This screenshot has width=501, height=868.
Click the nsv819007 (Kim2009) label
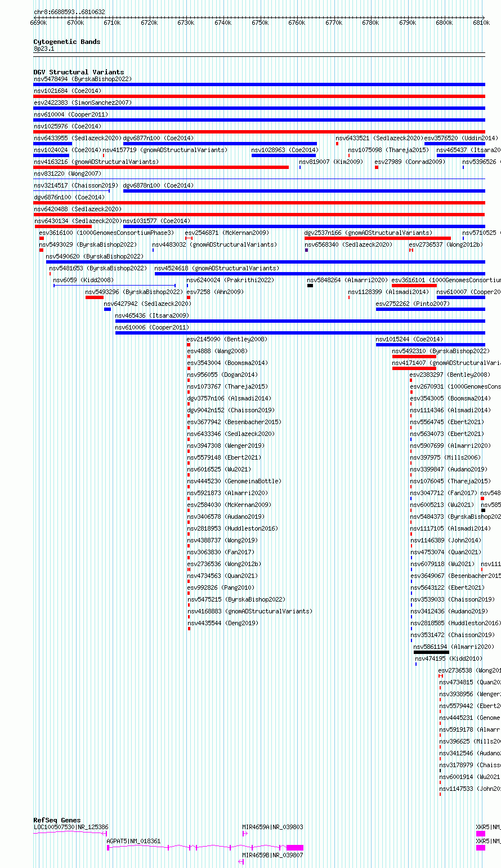click(x=331, y=162)
